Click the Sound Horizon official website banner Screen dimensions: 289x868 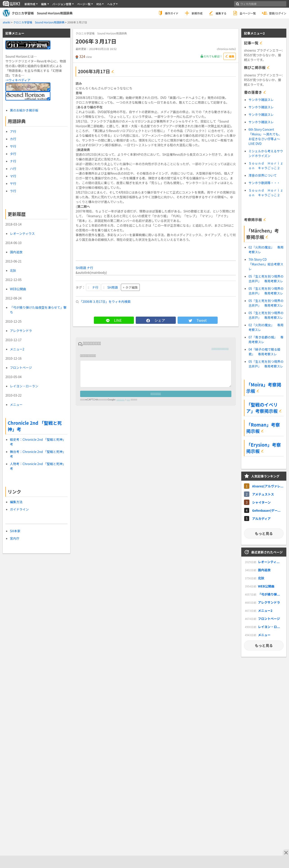(28, 96)
